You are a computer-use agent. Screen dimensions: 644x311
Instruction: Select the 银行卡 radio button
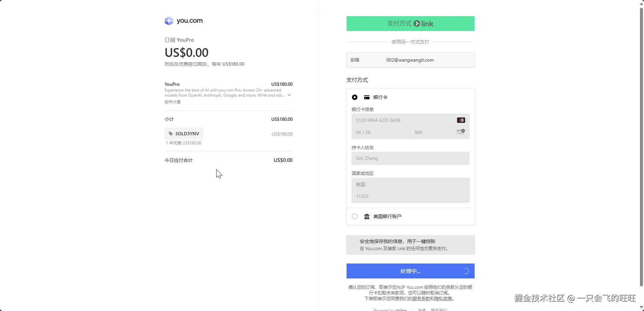pos(355,97)
